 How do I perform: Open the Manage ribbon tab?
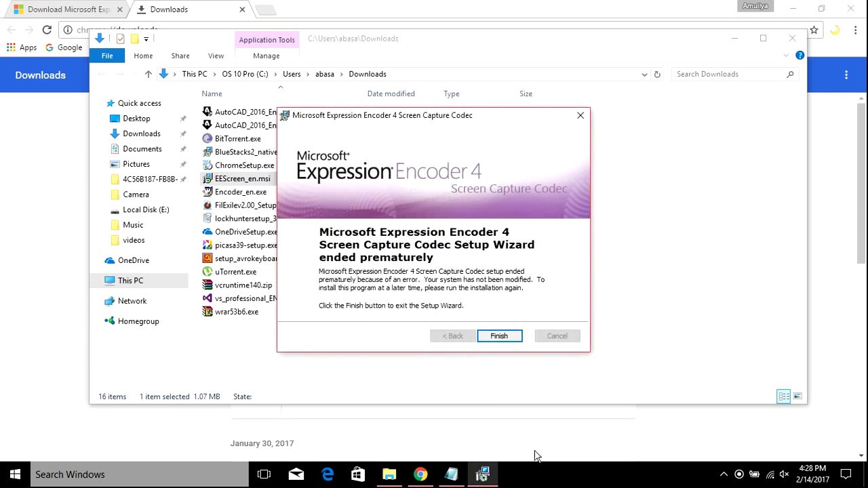(266, 56)
